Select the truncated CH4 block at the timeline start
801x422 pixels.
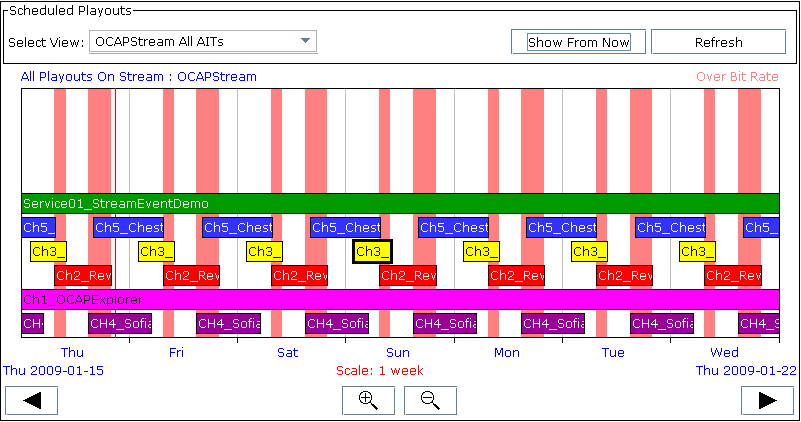click(x=33, y=323)
